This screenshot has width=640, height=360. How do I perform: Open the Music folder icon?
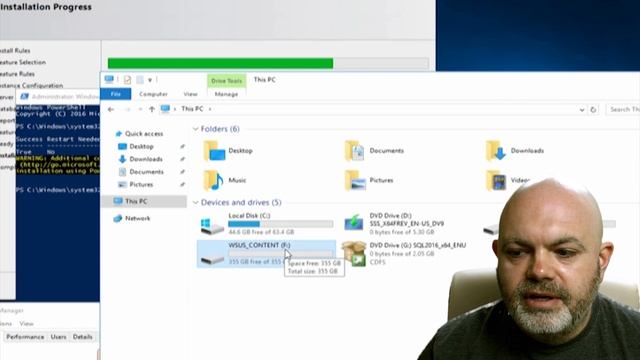coord(213,180)
